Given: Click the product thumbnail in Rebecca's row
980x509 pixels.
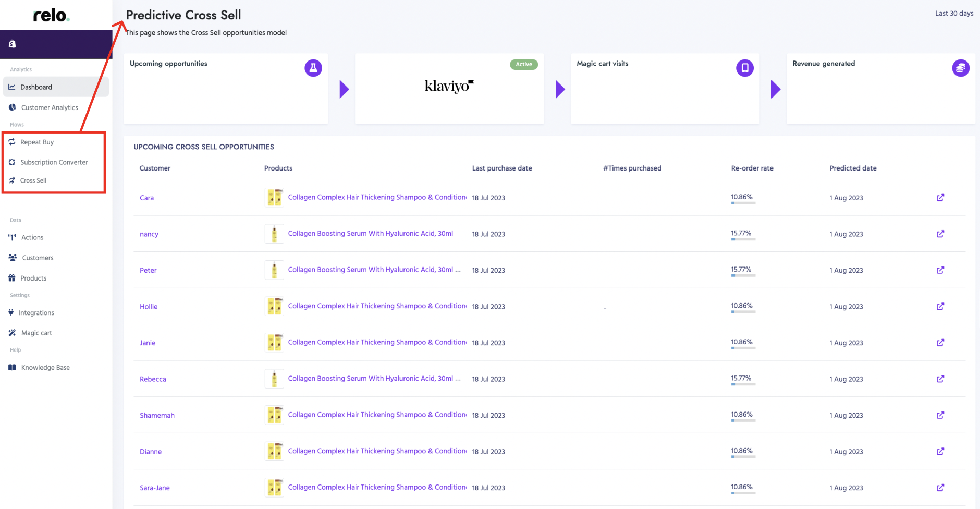Looking at the screenshot, I should (274, 379).
